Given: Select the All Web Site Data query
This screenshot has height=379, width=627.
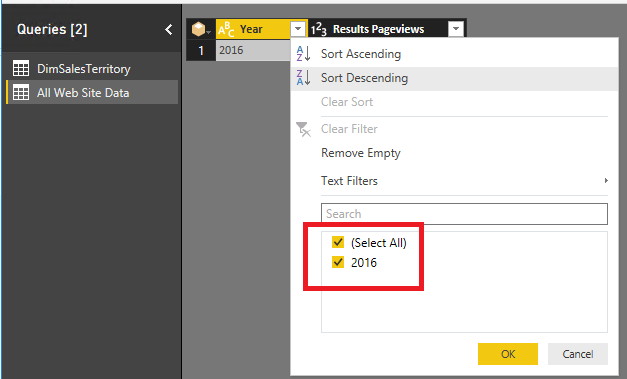Looking at the screenshot, I should point(92,92).
